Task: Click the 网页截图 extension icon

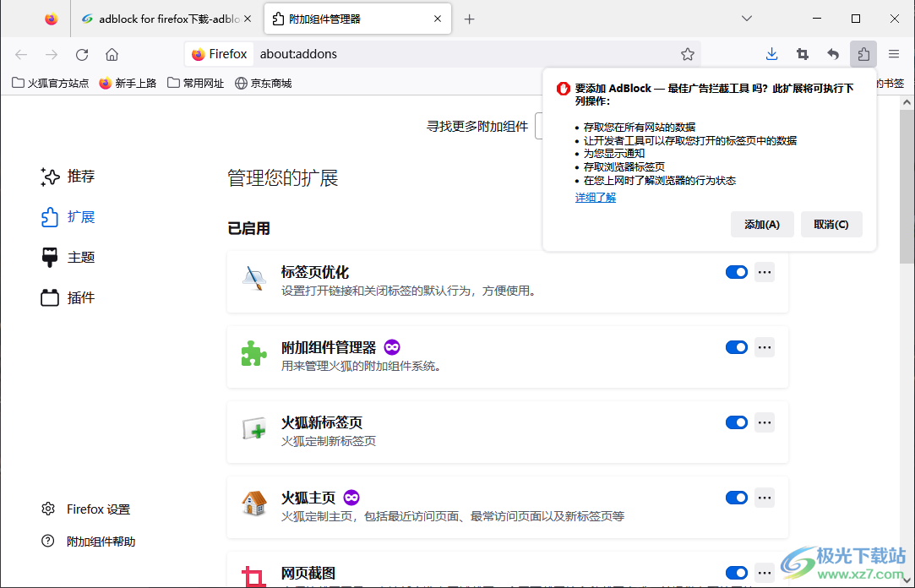Action: (253, 576)
